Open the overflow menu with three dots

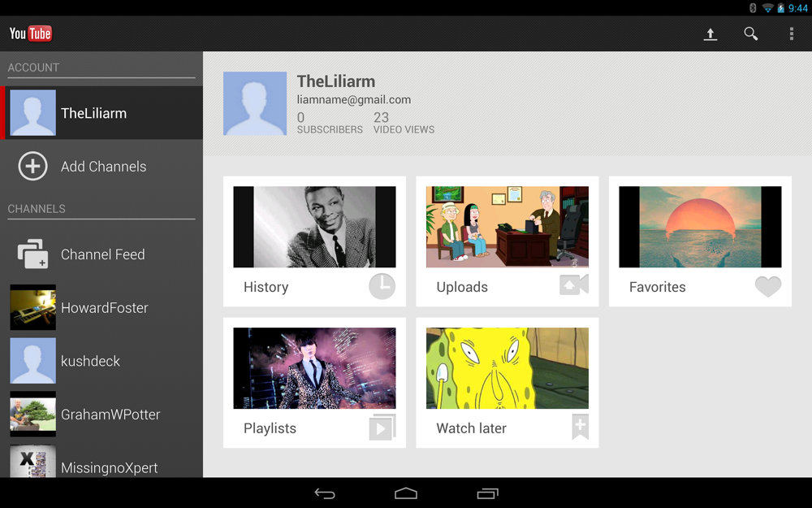tap(792, 33)
